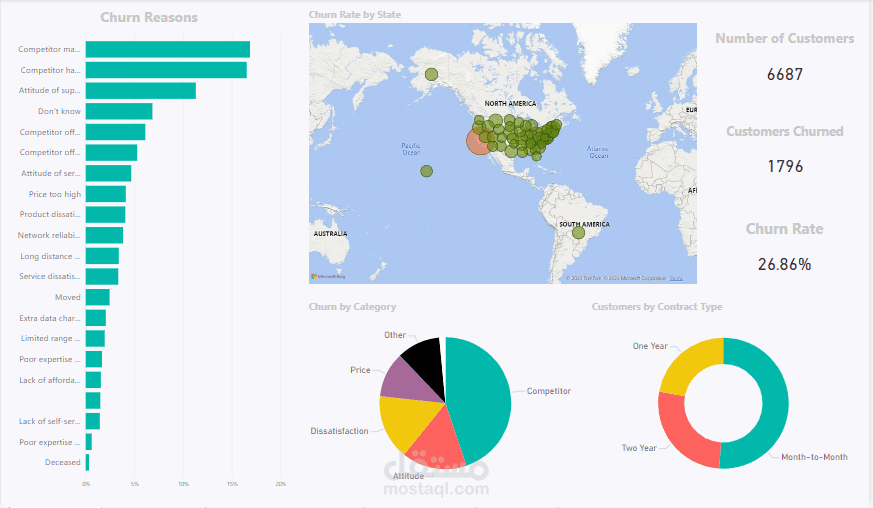
Task: Click the 15% axis tick label
Action: pyautogui.click(x=232, y=484)
